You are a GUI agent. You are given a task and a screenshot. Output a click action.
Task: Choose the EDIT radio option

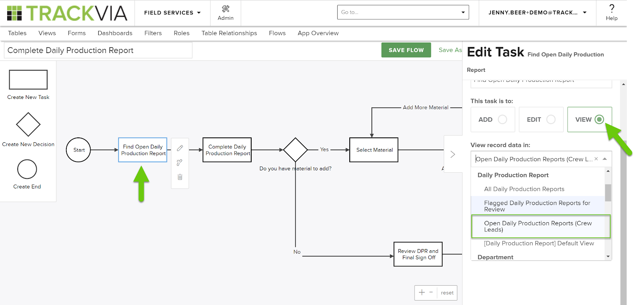coord(541,119)
